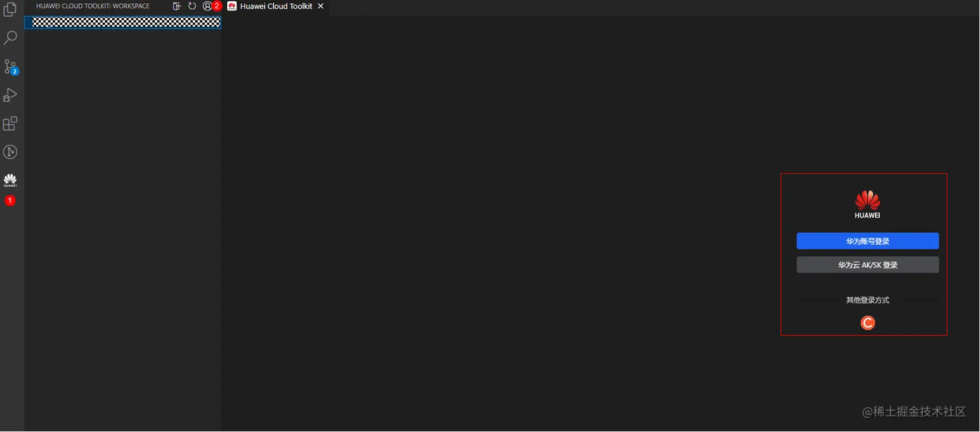Click the sign-out icon in the workspace header

177,6
